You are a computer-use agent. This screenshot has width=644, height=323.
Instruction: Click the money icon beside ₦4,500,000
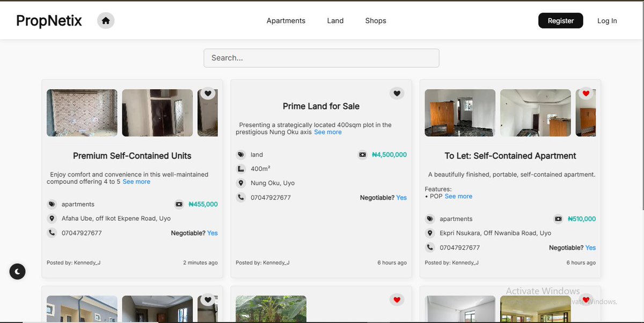pyautogui.click(x=363, y=155)
